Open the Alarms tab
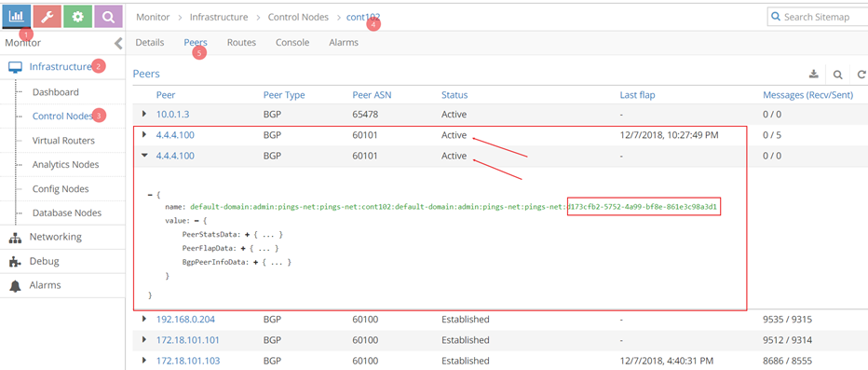The width and height of the screenshot is (868, 370). click(x=344, y=42)
